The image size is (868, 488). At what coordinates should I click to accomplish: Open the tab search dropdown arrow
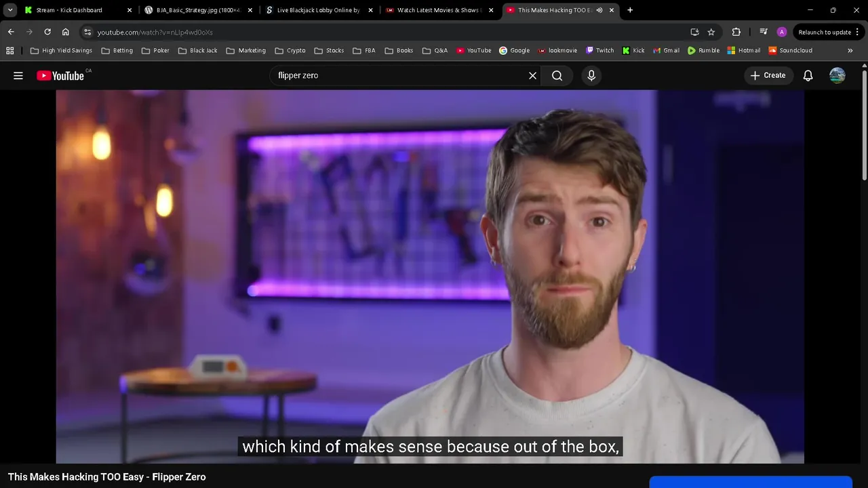tap(10, 10)
